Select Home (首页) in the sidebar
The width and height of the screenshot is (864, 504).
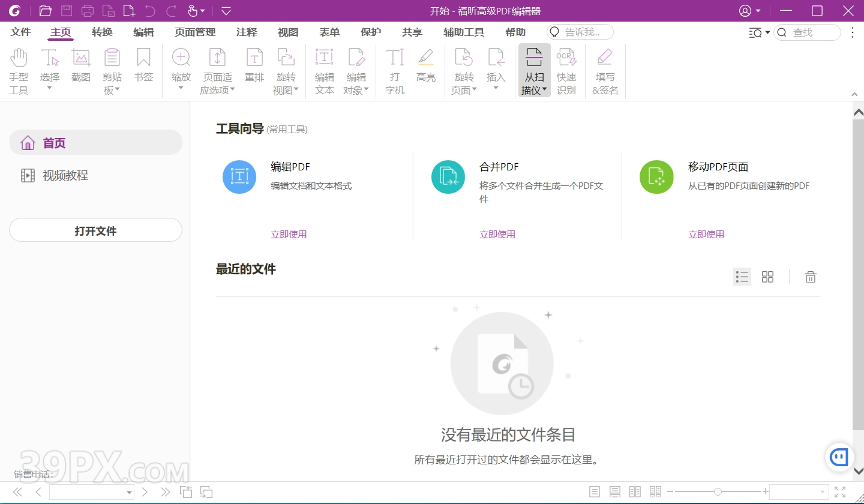(95, 143)
